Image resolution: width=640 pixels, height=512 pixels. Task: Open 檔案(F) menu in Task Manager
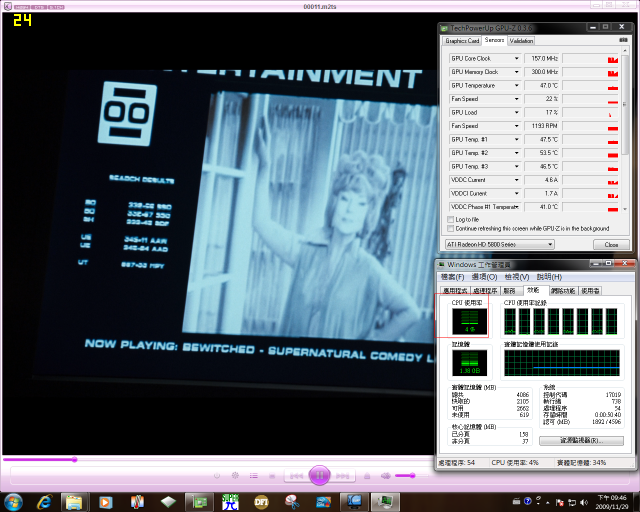(x=452, y=277)
